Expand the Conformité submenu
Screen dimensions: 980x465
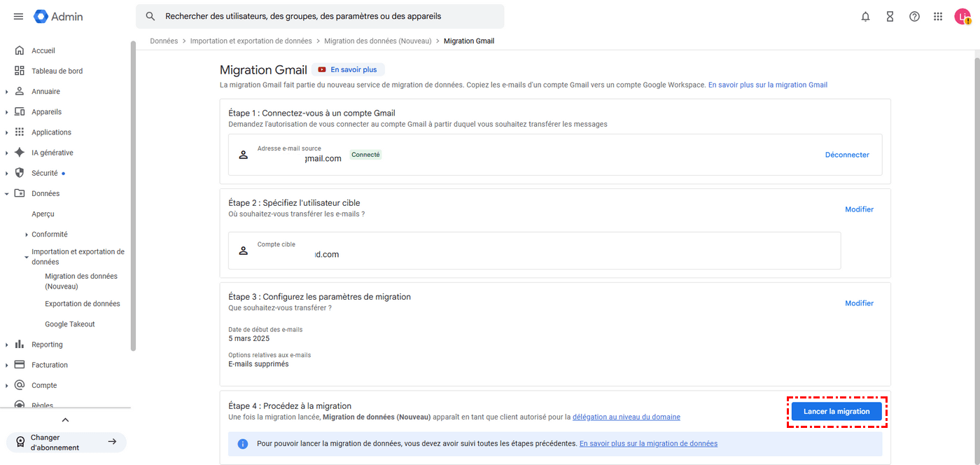pos(27,235)
